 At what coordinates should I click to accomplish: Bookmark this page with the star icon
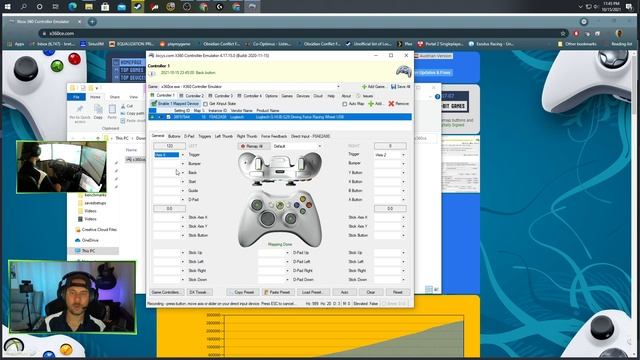(x=563, y=33)
